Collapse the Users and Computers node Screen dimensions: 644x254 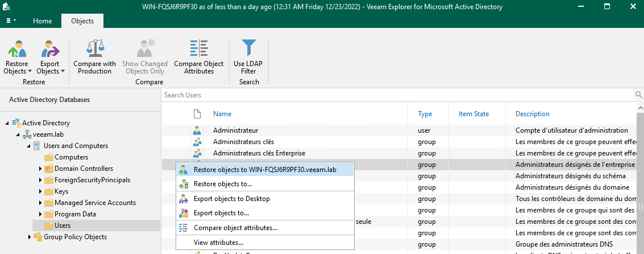29,146
